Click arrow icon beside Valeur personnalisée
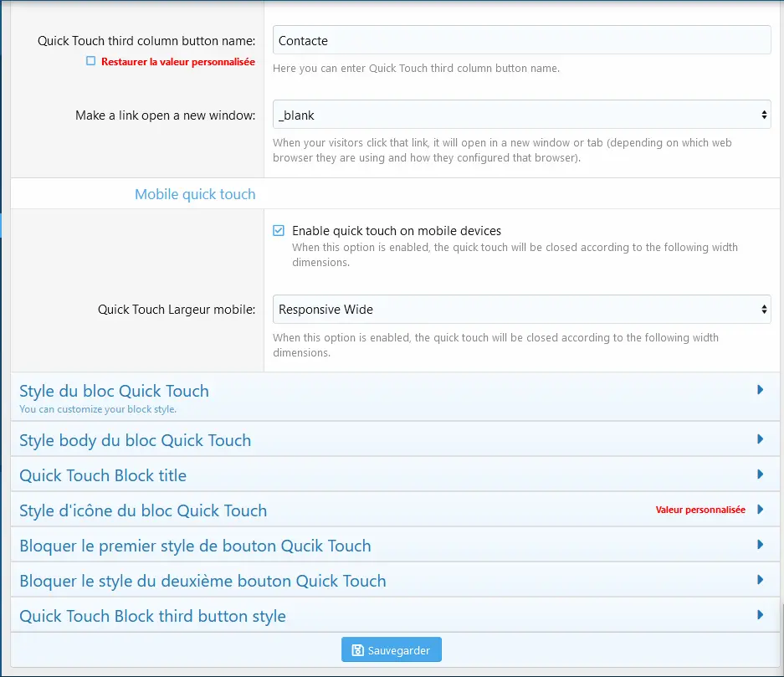 click(760, 510)
